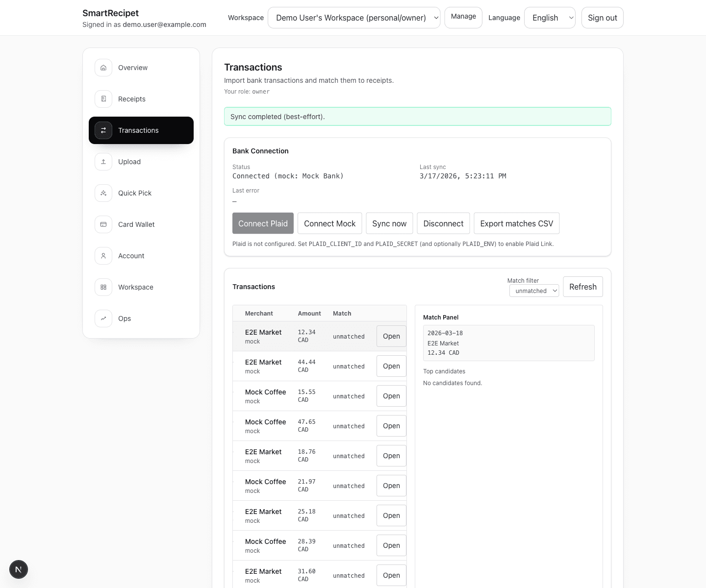The width and height of the screenshot is (706, 588).
Task: Navigate to the Receipts section
Action: [131, 99]
